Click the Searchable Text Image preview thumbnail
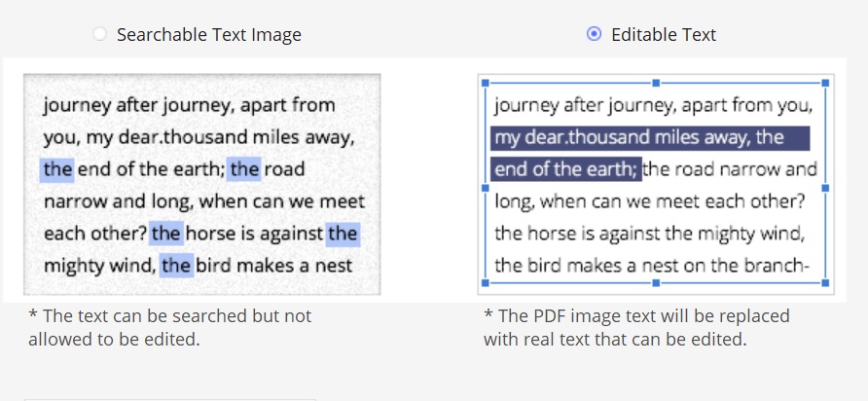 coord(202,184)
